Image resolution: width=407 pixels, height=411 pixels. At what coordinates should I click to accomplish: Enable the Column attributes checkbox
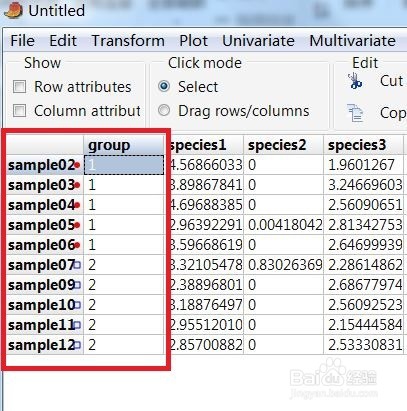(19, 111)
